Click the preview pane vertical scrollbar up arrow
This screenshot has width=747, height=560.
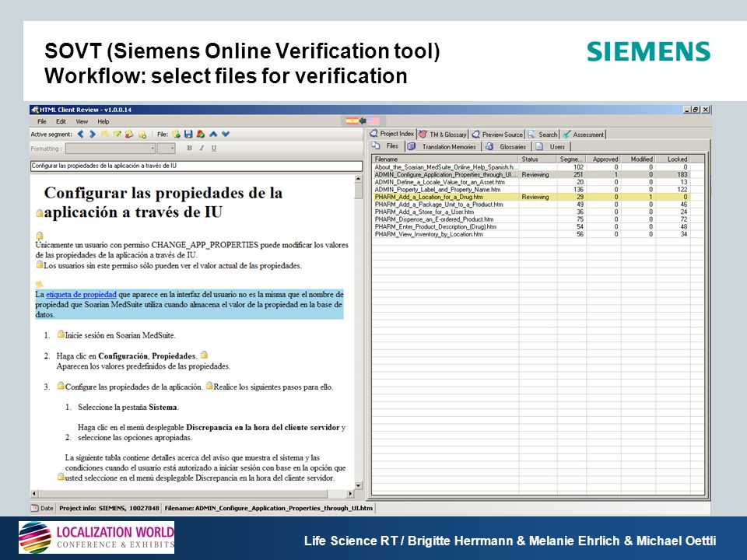coord(358,179)
